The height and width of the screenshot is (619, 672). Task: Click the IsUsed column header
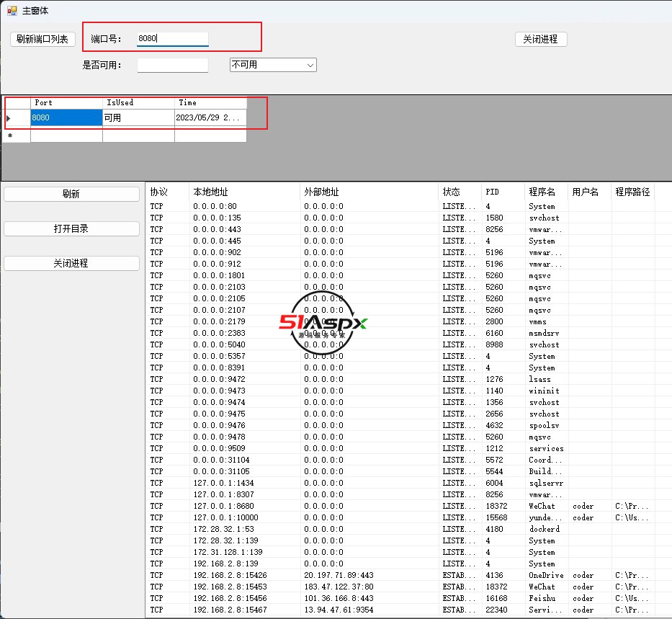click(x=138, y=103)
